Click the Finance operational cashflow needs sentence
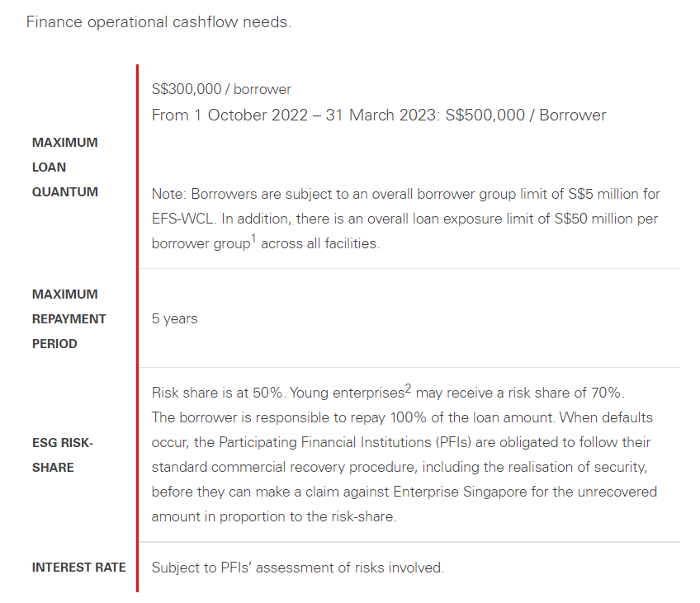Screen dimensions: 700x603 158,21
